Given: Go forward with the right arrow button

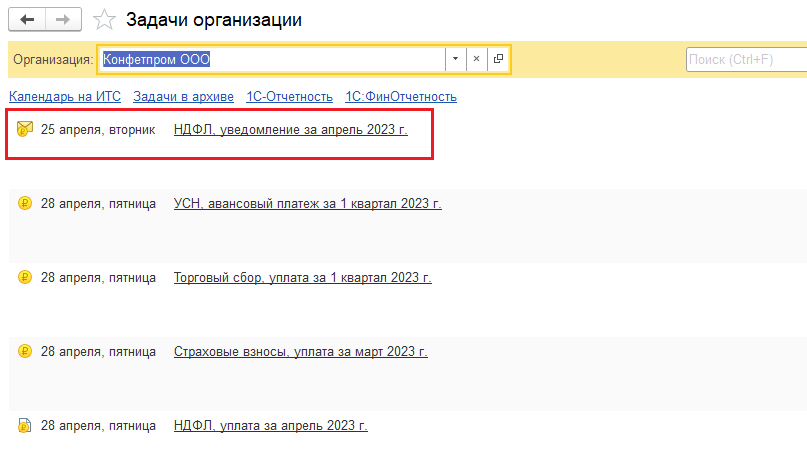Looking at the screenshot, I should [x=63, y=20].
